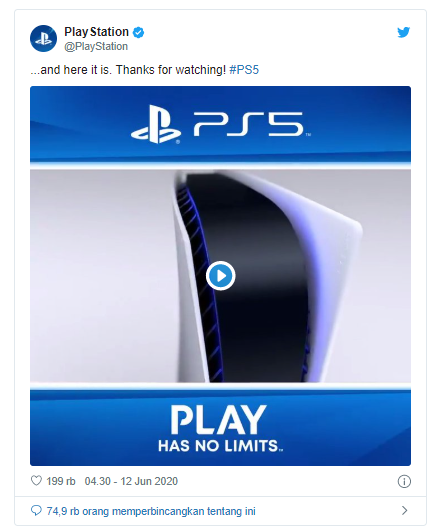
Task: Click the PLAY HAS NO LIMITS banner
Action: [220, 427]
